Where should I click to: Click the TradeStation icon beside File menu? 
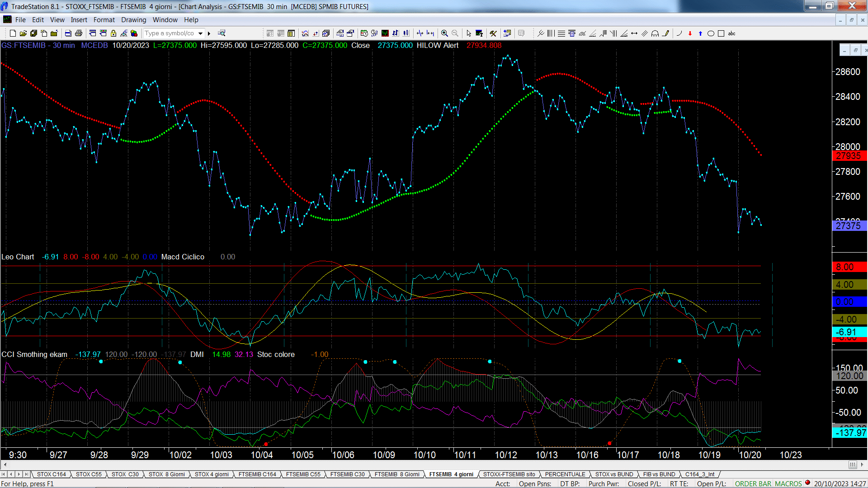coord(7,19)
